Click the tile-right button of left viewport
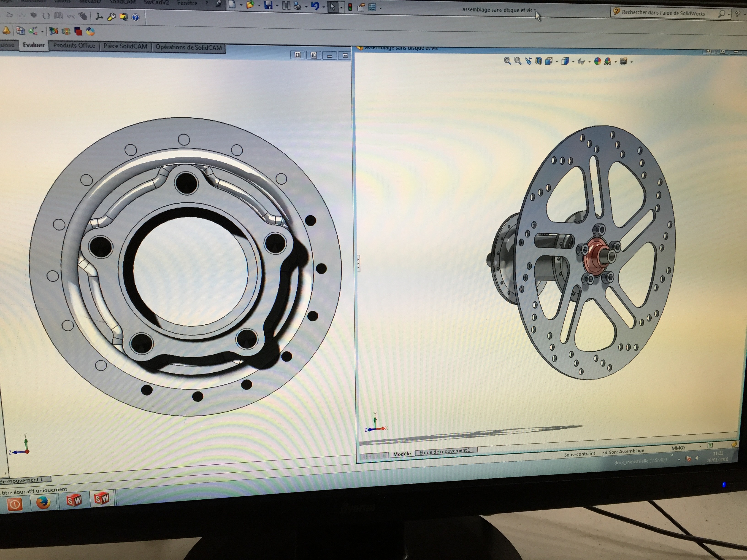Viewport: 747px width, 560px height. [x=313, y=55]
